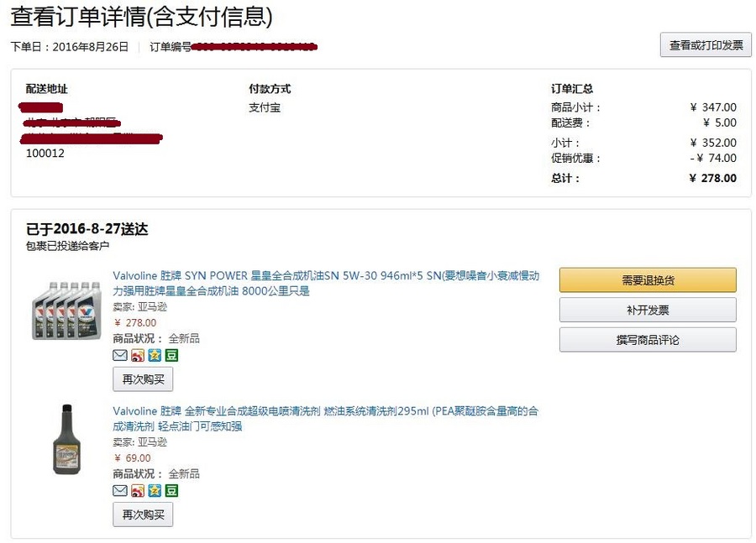Click 撰写商品评论 button
This screenshot has height=543, width=756.
tap(648, 340)
